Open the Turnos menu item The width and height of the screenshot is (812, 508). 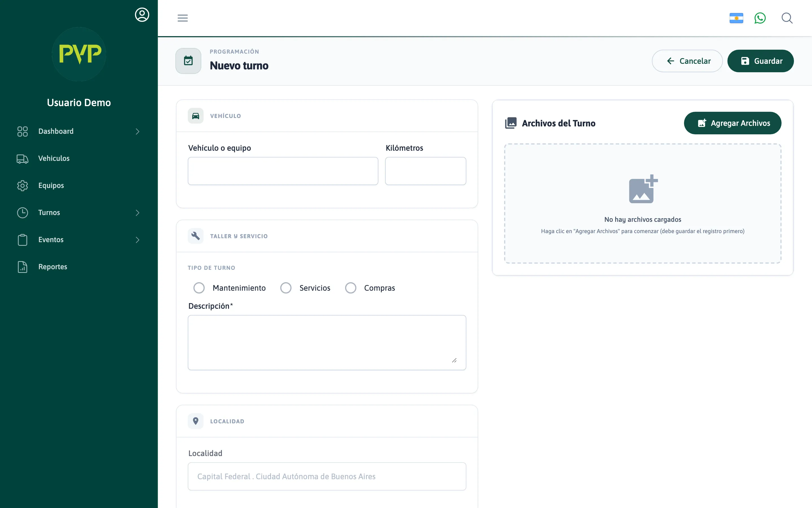click(79, 213)
